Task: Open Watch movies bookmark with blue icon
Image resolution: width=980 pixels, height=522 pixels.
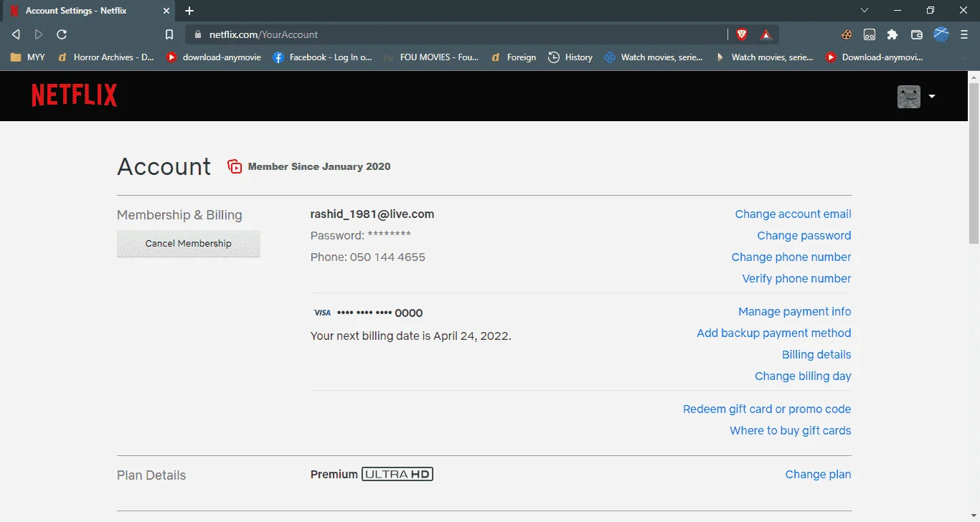Action: [x=654, y=57]
